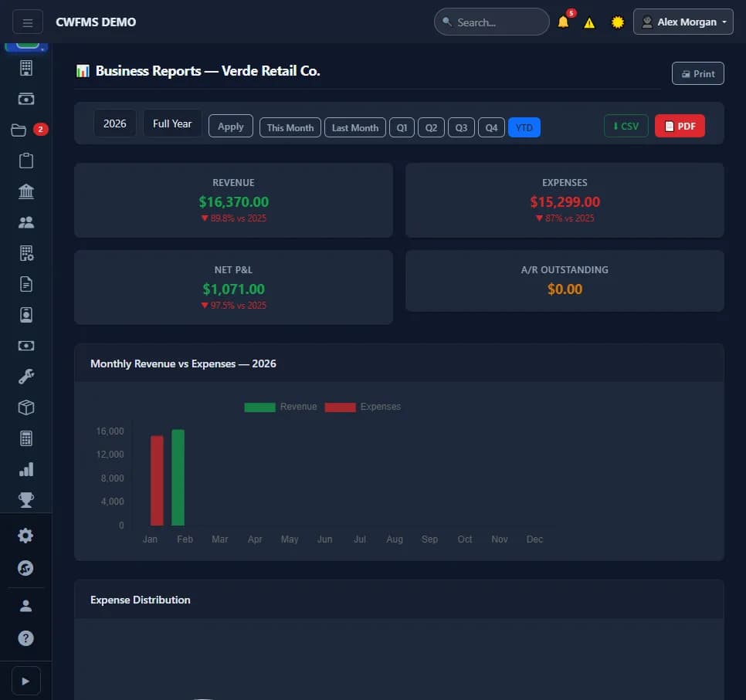
Task: Open the building icon in sidebar
Action: (x=26, y=68)
